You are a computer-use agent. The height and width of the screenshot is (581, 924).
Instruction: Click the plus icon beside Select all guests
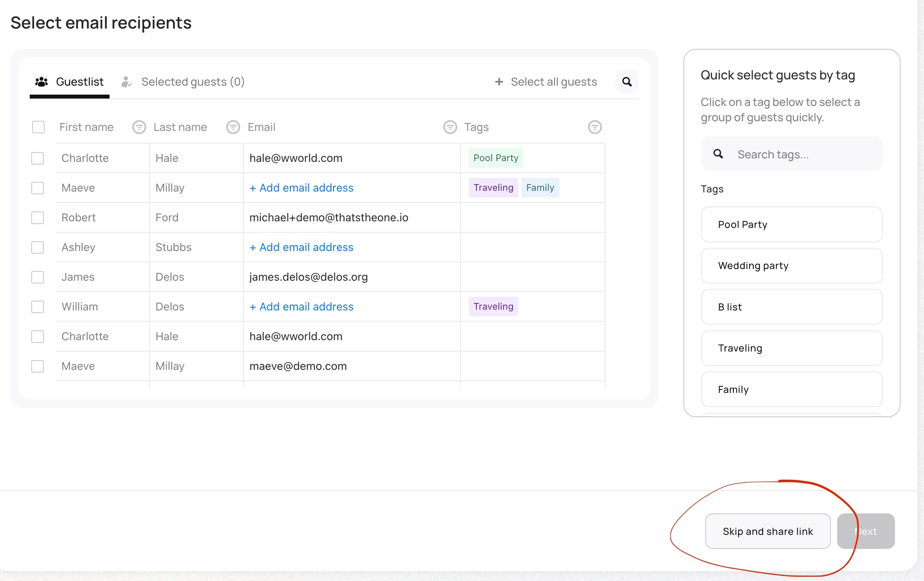pyautogui.click(x=499, y=82)
